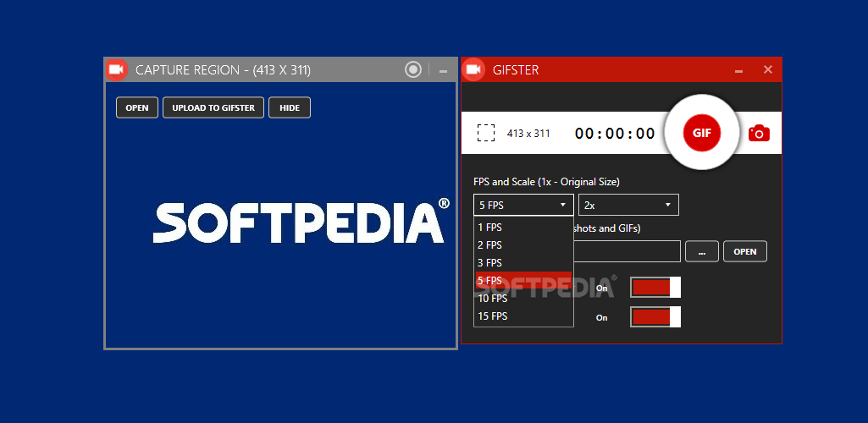Choose 1 FPS from the list

[x=523, y=228]
